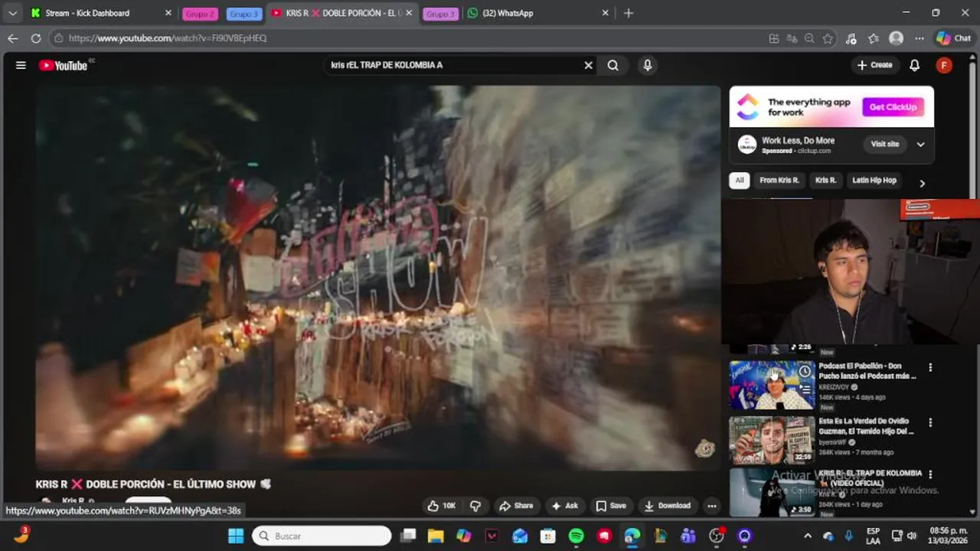Add Podcast El Pabellón to Watch Later
The width and height of the screenshot is (980, 551).
805,372
